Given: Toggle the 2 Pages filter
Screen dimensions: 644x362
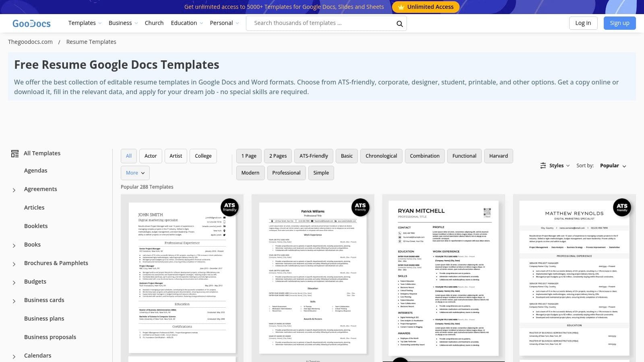Looking at the screenshot, I should click(278, 156).
